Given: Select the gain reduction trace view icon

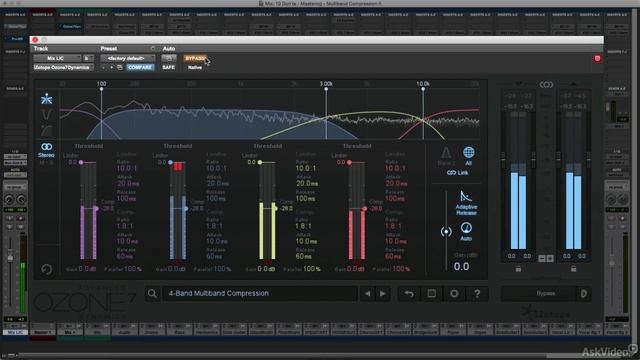Looking at the screenshot, I should pos(47,115).
